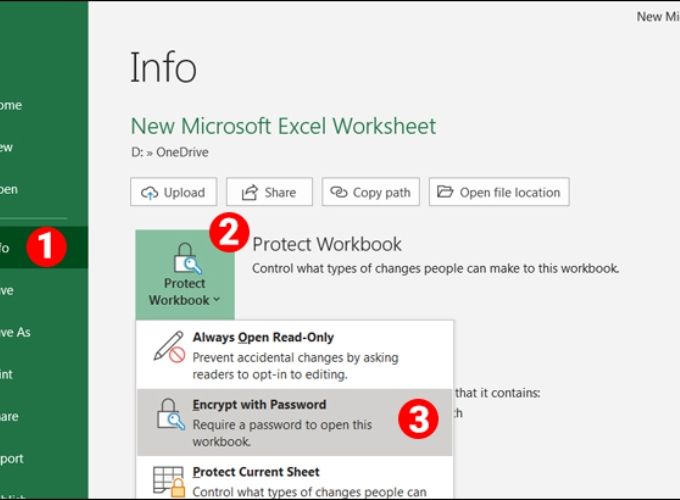Viewport: 680px width, 500px height.
Task: Click the sheet with padlock icon
Action: (x=169, y=481)
